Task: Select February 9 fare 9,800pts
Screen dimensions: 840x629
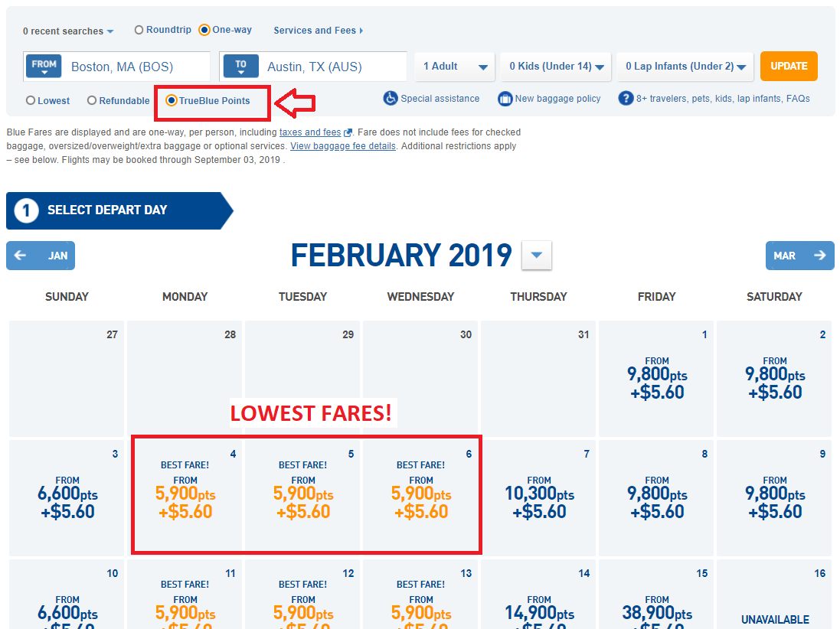Action: (x=774, y=498)
